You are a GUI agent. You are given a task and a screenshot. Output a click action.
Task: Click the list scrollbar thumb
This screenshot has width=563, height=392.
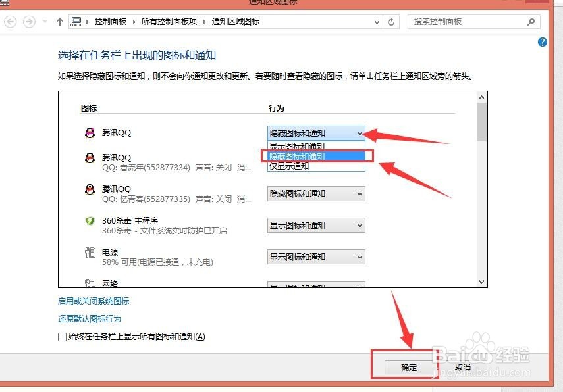pyautogui.click(x=482, y=122)
